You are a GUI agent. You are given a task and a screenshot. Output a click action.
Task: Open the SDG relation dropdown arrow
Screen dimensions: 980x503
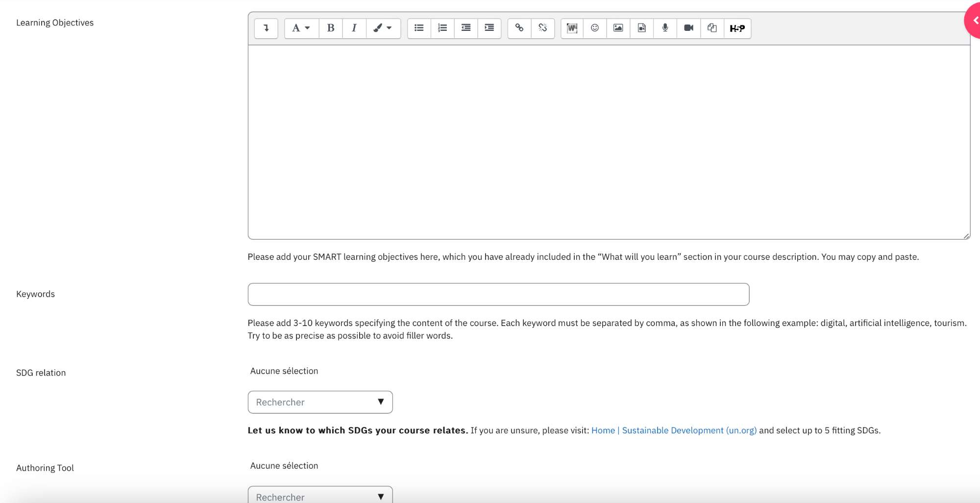[381, 402]
